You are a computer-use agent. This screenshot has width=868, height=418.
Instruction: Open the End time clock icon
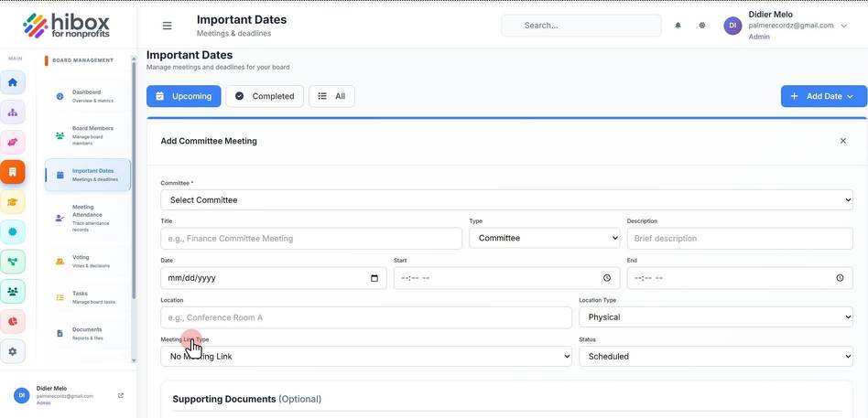[x=840, y=278]
